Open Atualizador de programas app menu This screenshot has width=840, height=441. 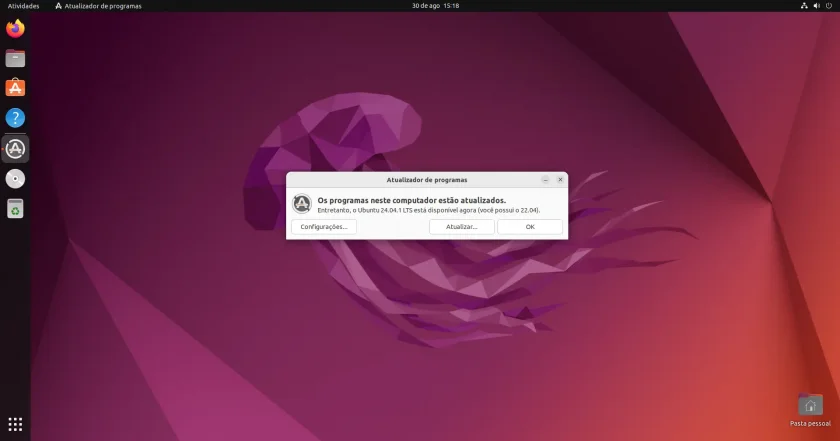point(99,6)
